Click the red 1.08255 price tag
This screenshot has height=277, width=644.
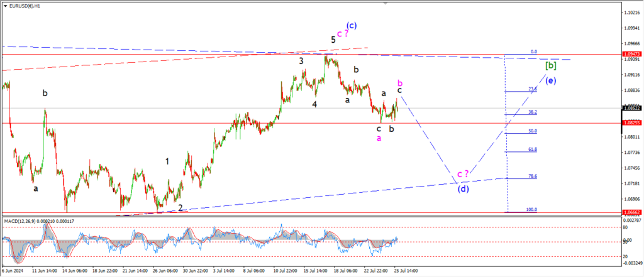tap(631, 123)
